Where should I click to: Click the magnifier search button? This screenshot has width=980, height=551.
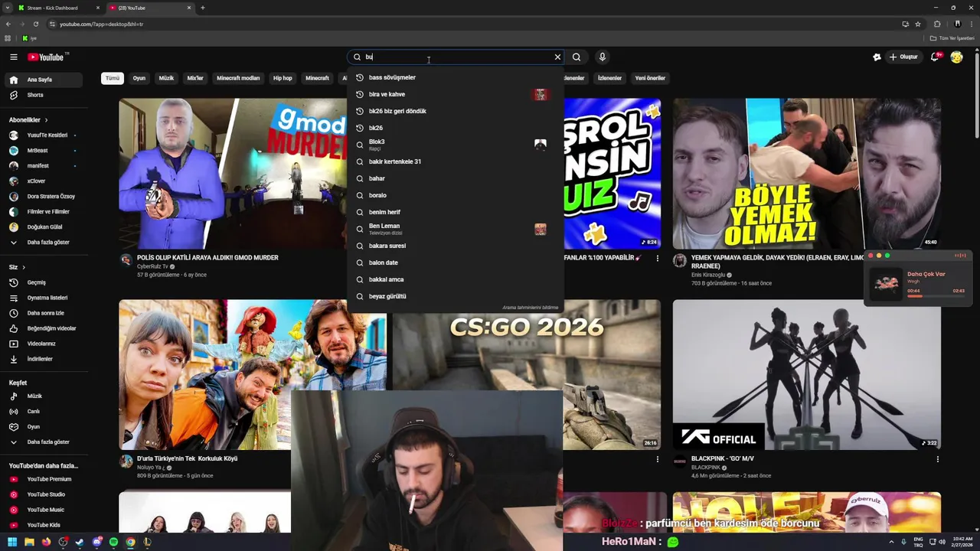[x=577, y=57]
